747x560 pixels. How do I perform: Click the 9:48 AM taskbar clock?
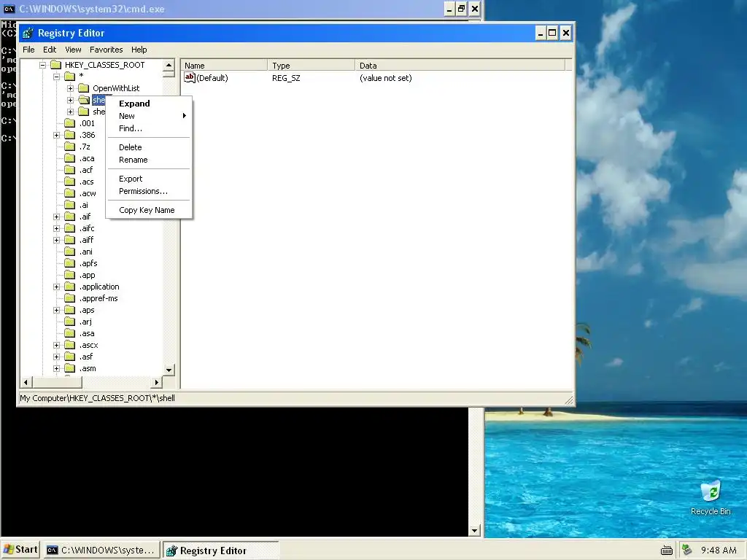tap(719, 550)
